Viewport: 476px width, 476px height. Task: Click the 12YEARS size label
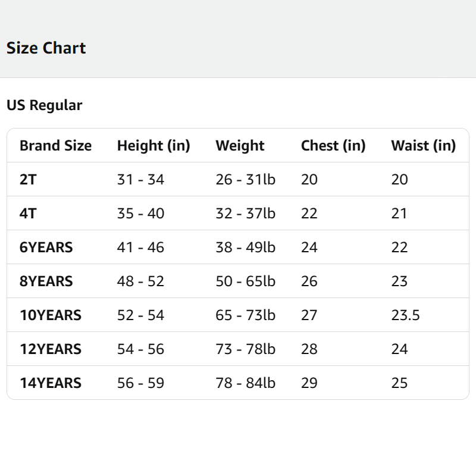(50, 349)
